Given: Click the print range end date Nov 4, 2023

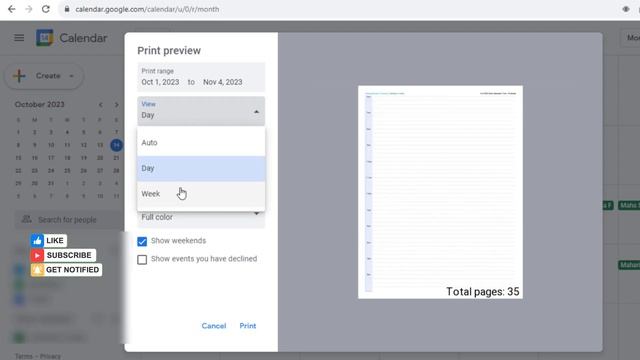Looking at the screenshot, I should point(222,82).
